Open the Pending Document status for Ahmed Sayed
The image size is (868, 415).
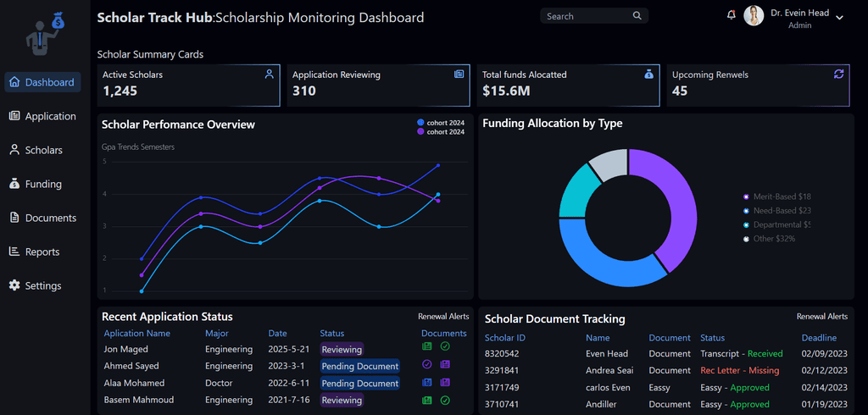359,366
